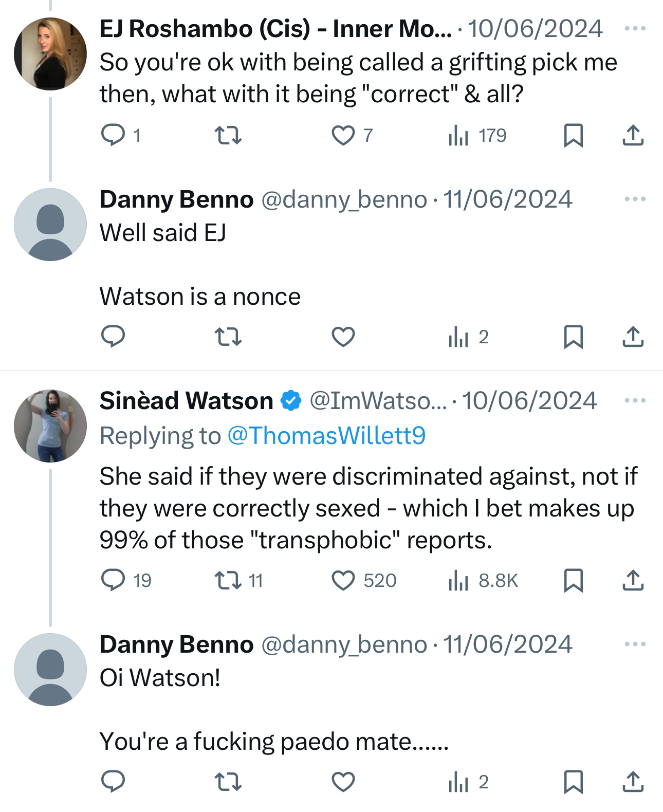
Task: Share the "Oi Watson!" tweet
Action: (x=633, y=782)
